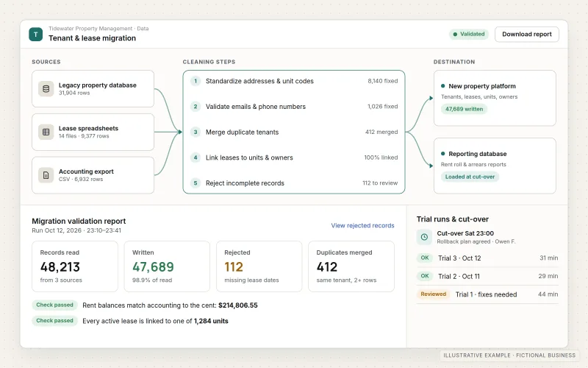Screen dimensions: 588x368
Task: Click the Duplicates merged 412 figure
Action: click(327, 267)
